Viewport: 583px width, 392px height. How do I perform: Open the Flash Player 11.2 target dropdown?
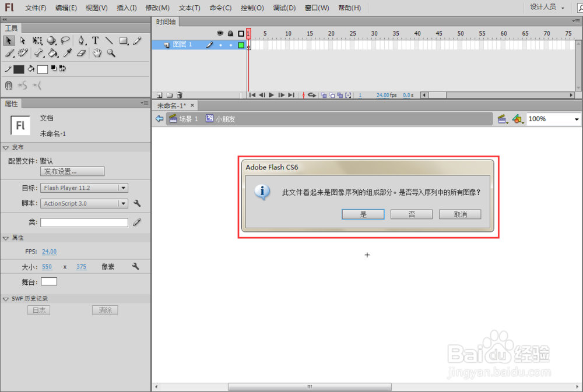coord(123,188)
